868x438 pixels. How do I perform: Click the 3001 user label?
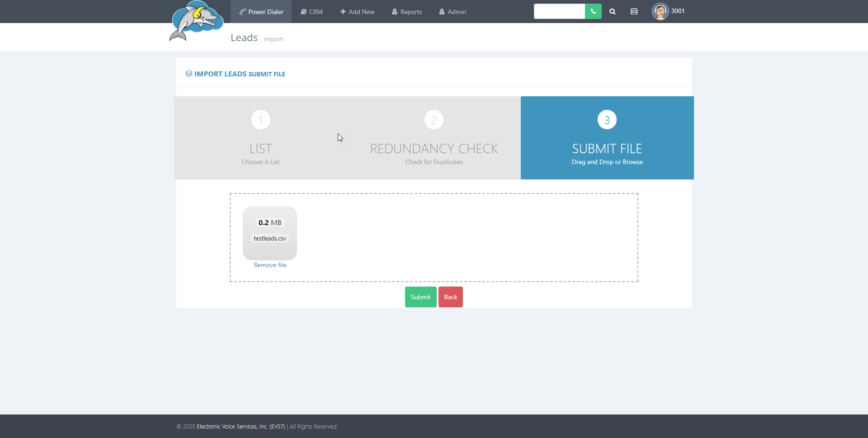point(678,11)
